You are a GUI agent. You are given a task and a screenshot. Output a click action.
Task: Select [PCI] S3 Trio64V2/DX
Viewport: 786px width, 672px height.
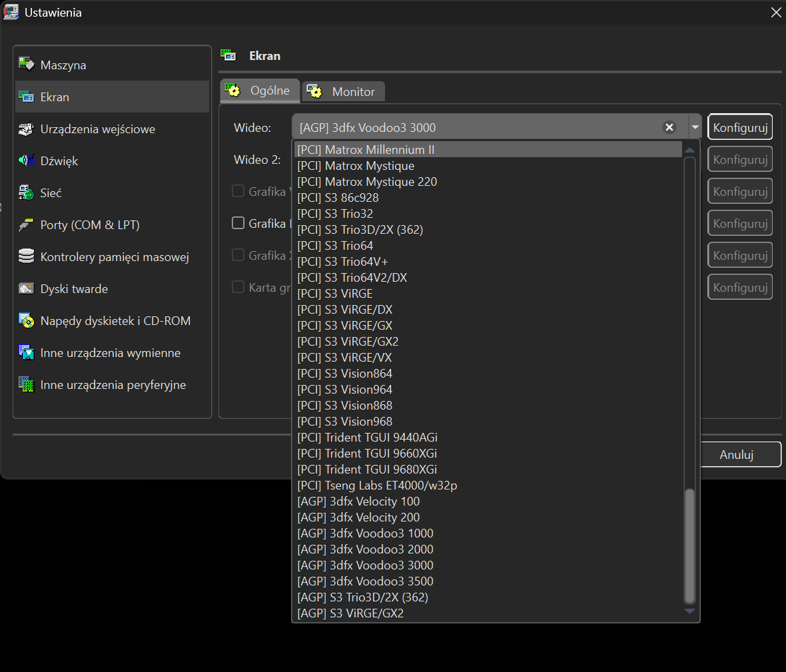[x=488, y=278]
